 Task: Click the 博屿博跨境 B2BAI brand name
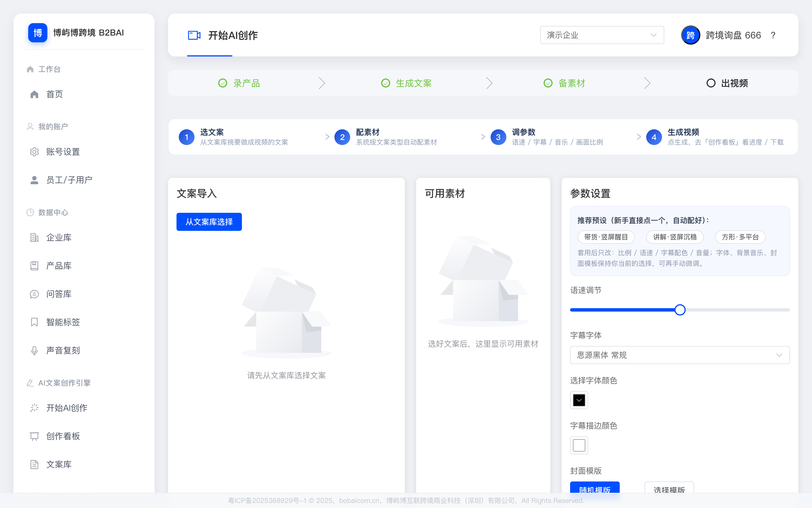(x=89, y=32)
